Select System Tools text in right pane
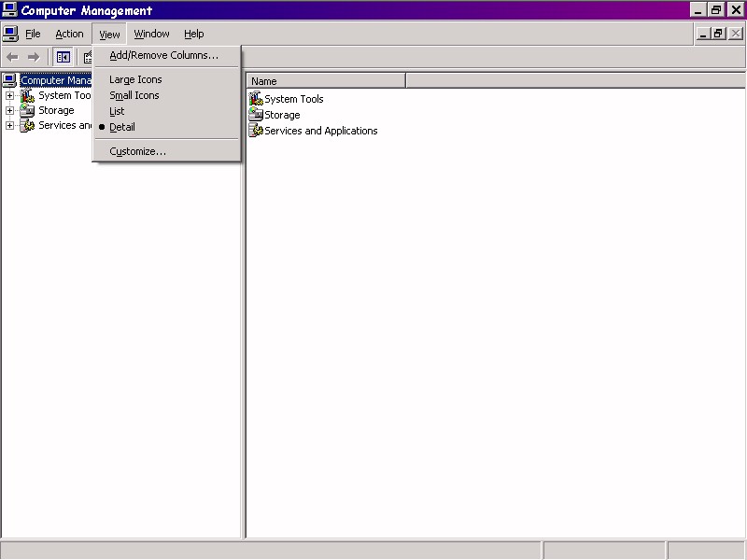The height and width of the screenshot is (560, 747). point(294,99)
